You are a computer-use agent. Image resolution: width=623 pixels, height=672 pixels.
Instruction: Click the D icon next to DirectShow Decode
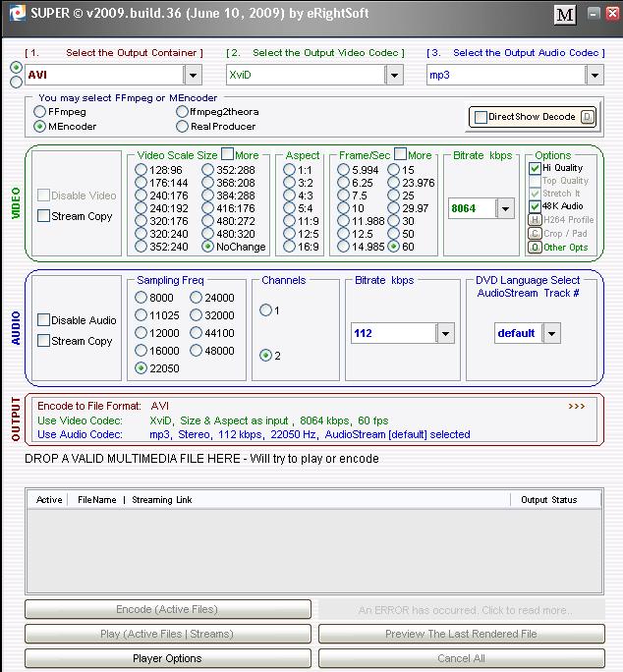click(x=588, y=117)
